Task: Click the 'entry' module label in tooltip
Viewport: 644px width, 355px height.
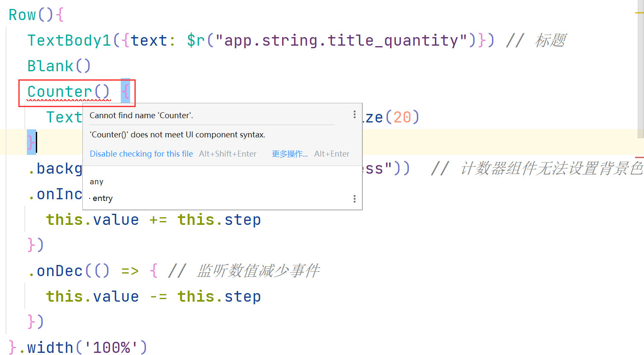Action: pos(102,198)
